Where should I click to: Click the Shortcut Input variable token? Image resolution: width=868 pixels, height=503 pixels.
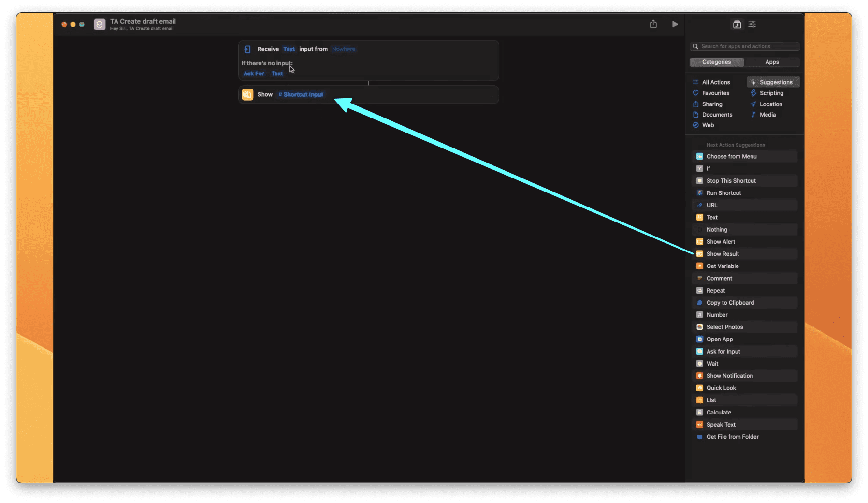[x=303, y=95]
